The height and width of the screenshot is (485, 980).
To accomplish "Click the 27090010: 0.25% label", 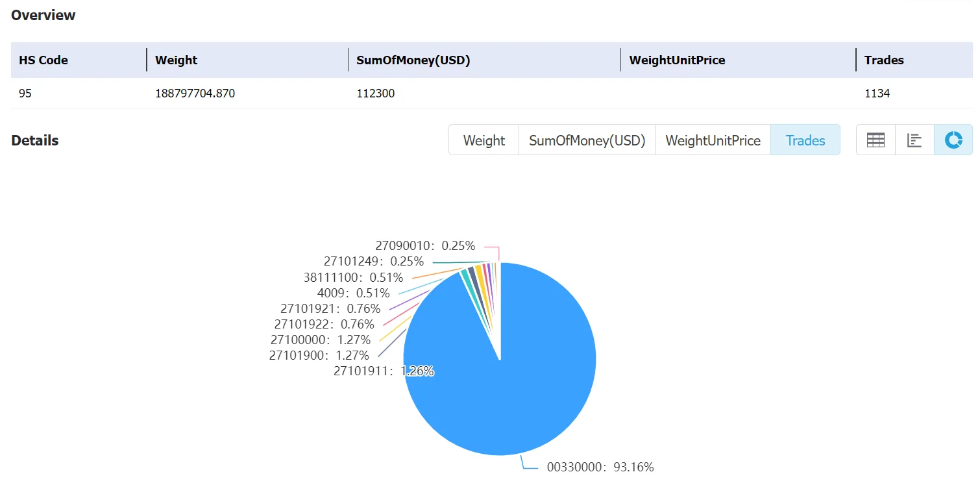I will (425, 246).
